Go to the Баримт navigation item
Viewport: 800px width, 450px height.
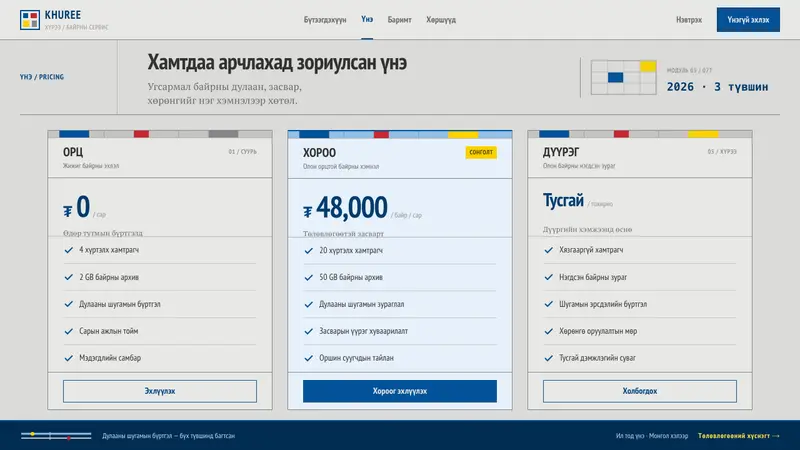pyautogui.click(x=399, y=20)
